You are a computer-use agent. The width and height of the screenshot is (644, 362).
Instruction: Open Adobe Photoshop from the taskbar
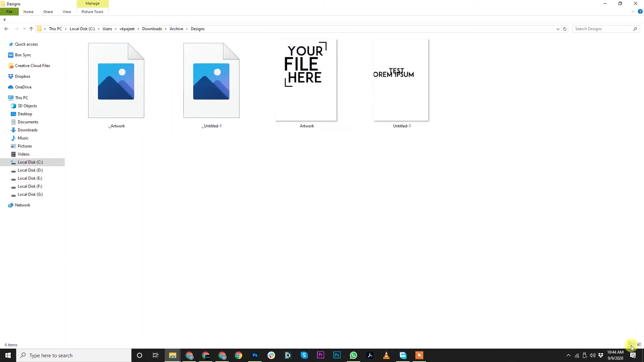255,355
